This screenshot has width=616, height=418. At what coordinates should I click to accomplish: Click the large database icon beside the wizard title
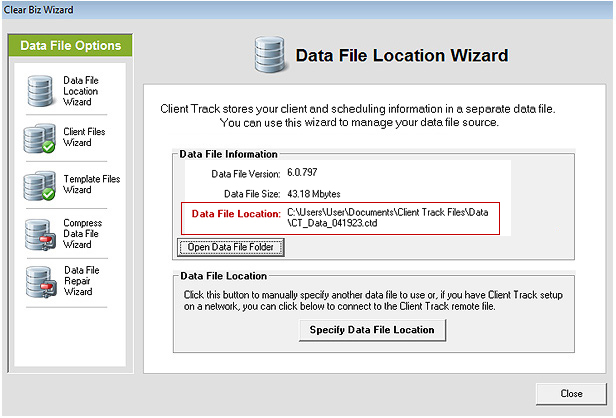[270, 55]
